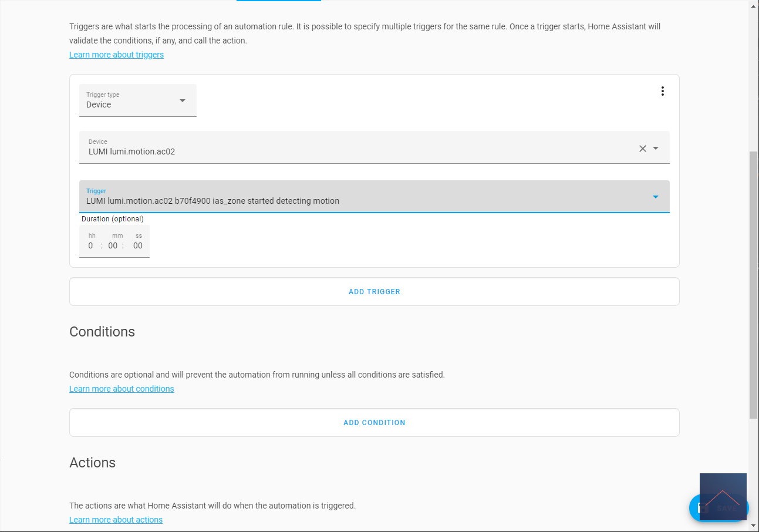Focus the duration seconds field
759x532 pixels.
coord(137,245)
